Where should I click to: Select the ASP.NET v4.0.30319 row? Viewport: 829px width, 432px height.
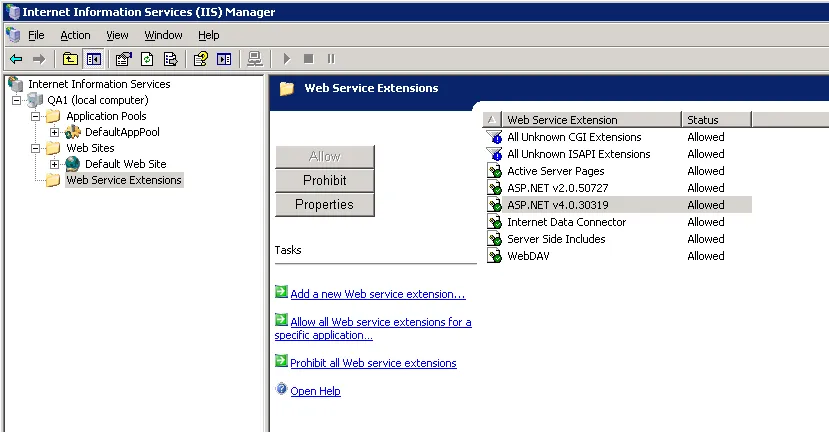(619, 205)
